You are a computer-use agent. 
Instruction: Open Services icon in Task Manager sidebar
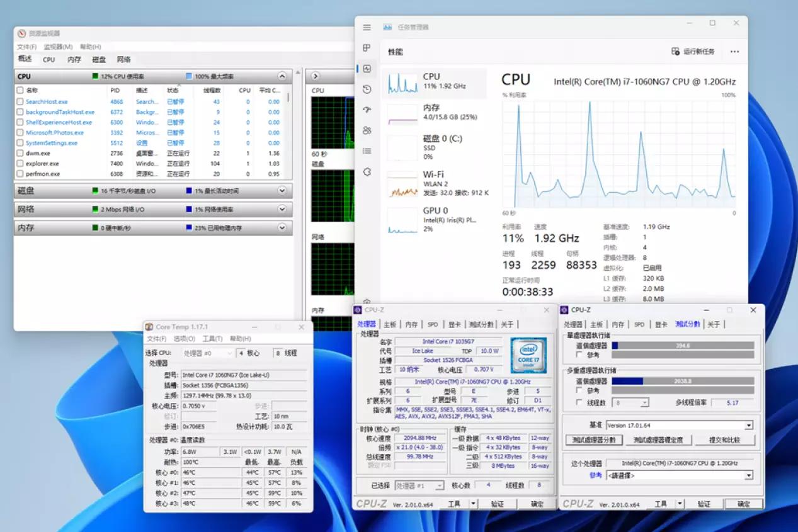(x=367, y=172)
